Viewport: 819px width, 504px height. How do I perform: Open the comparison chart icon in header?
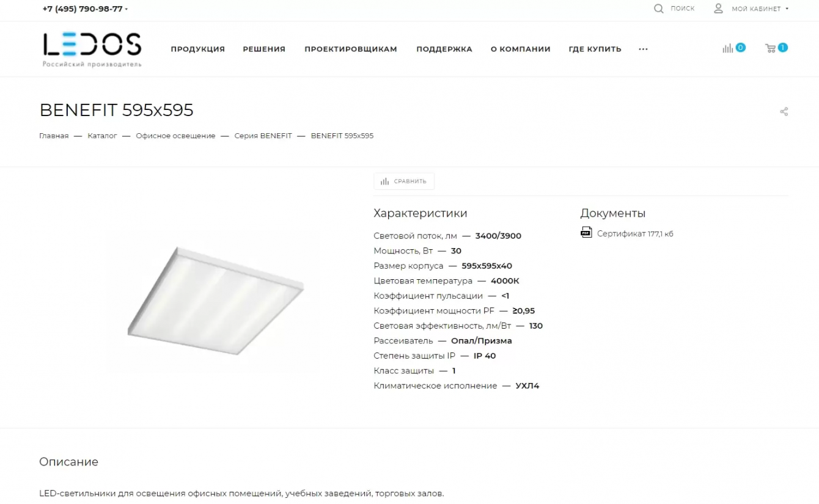pyautogui.click(x=727, y=48)
